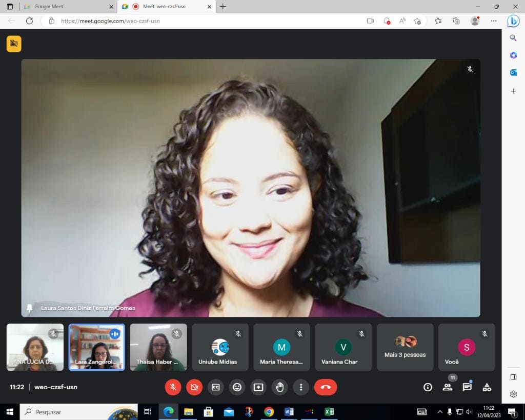Open the chat panel icon
Viewport: 525px width, 420px height.
[x=467, y=387]
